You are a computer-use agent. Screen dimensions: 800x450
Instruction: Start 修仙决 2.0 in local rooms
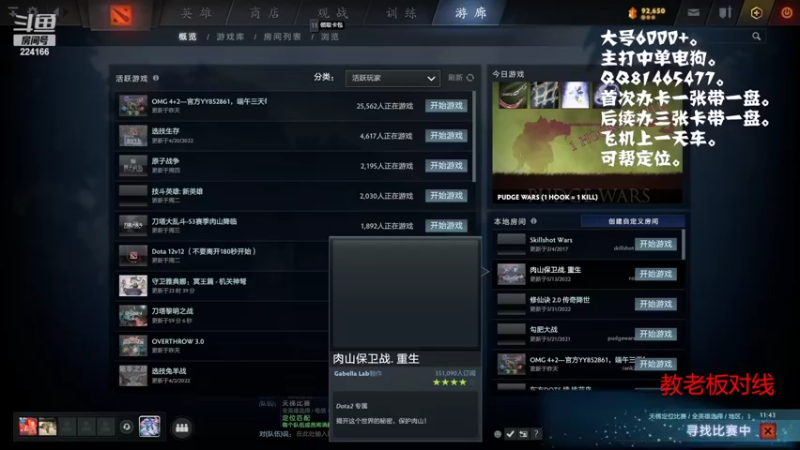656,304
